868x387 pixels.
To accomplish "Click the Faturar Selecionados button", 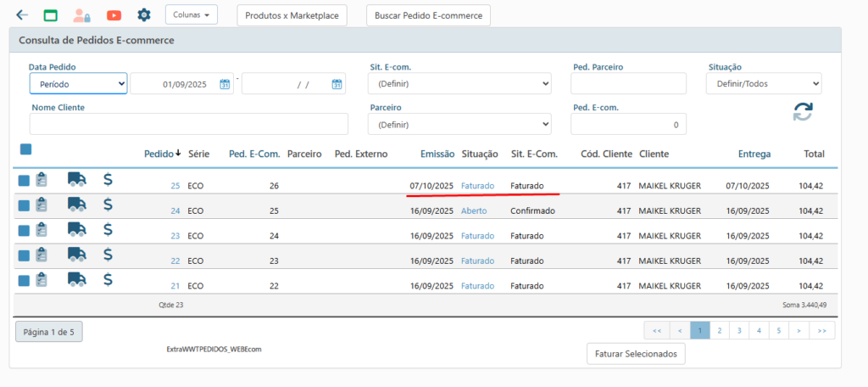I will point(635,354).
